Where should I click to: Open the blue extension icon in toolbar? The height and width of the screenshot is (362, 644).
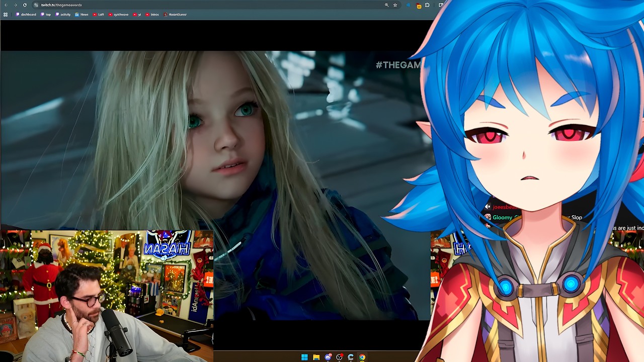pos(408,5)
